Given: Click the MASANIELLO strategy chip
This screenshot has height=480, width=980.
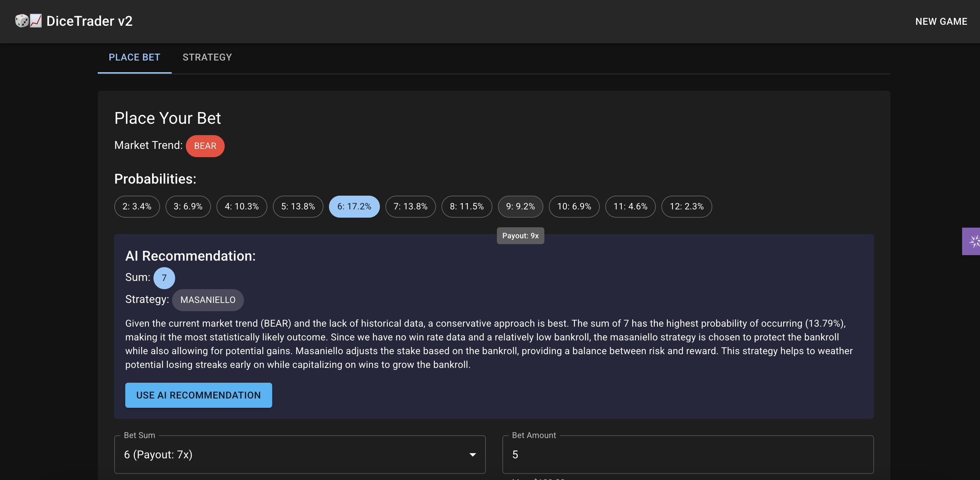Looking at the screenshot, I should [208, 300].
